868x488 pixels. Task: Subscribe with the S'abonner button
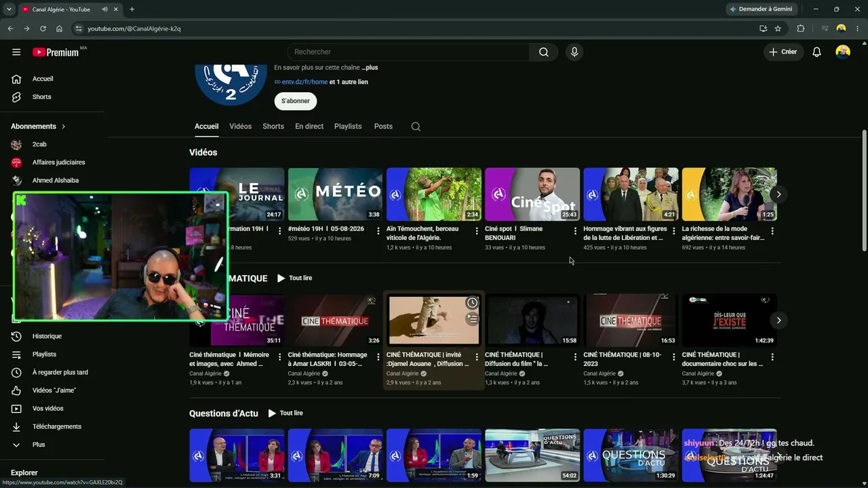point(296,101)
